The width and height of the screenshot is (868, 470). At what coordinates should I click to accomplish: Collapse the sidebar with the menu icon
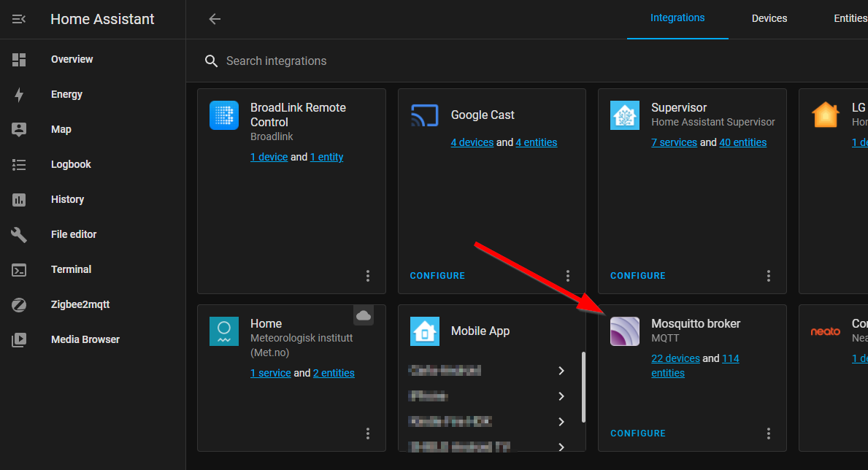(x=19, y=20)
